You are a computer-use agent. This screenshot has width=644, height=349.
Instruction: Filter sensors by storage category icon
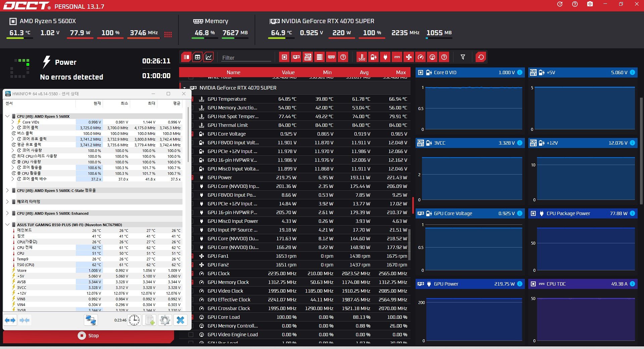click(320, 57)
